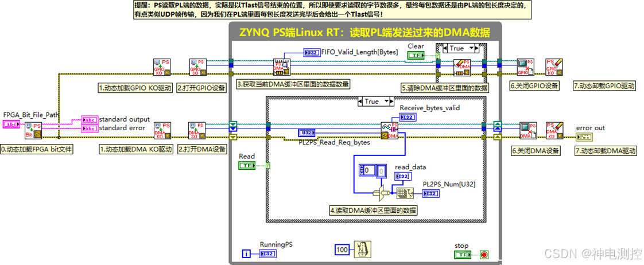This screenshot has height=265, width=644.
Task: Toggle the Clear boolean control terminal
Action: coord(415,55)
